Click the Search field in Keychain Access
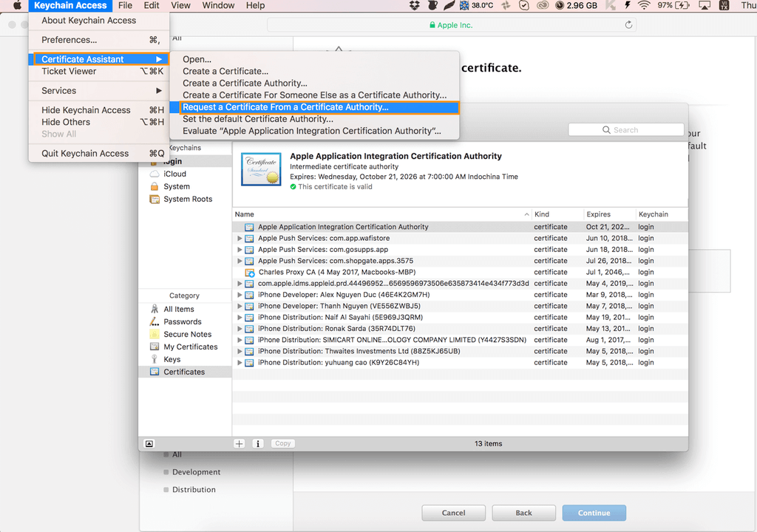Viewport: 757px width, 532px height. [x=625, y=130]
